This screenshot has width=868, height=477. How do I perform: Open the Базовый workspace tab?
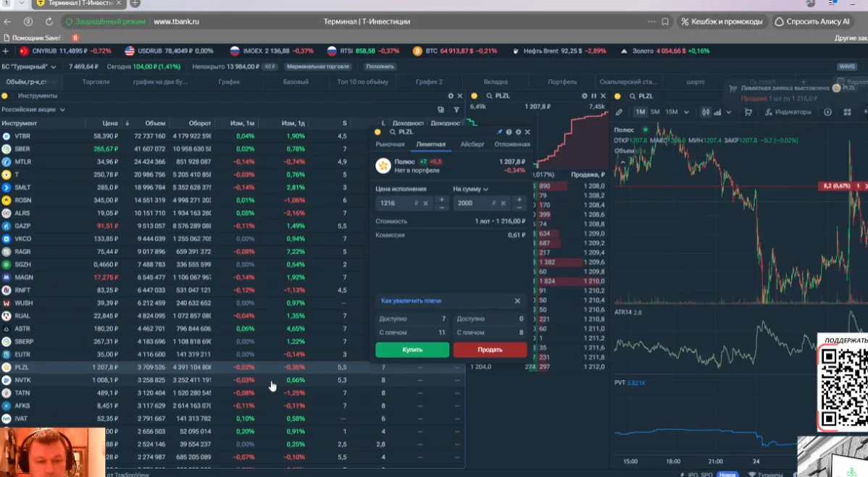pyautogui.click(x=296, y=82)
